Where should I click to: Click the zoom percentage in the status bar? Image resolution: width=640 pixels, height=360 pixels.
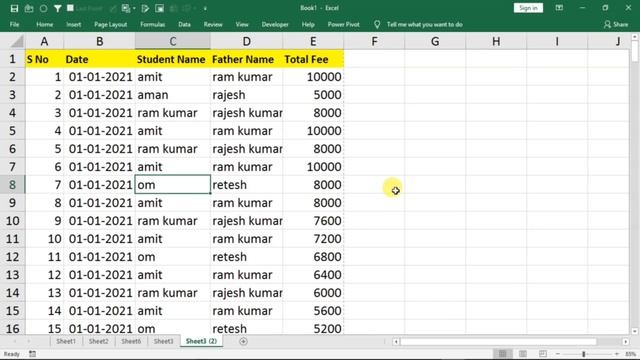[x=630, y=354]
